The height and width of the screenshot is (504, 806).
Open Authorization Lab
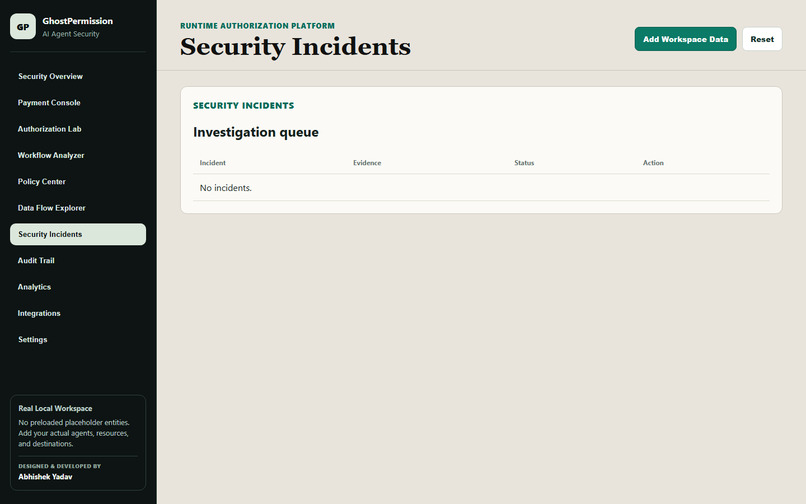[x=78, y=129]
